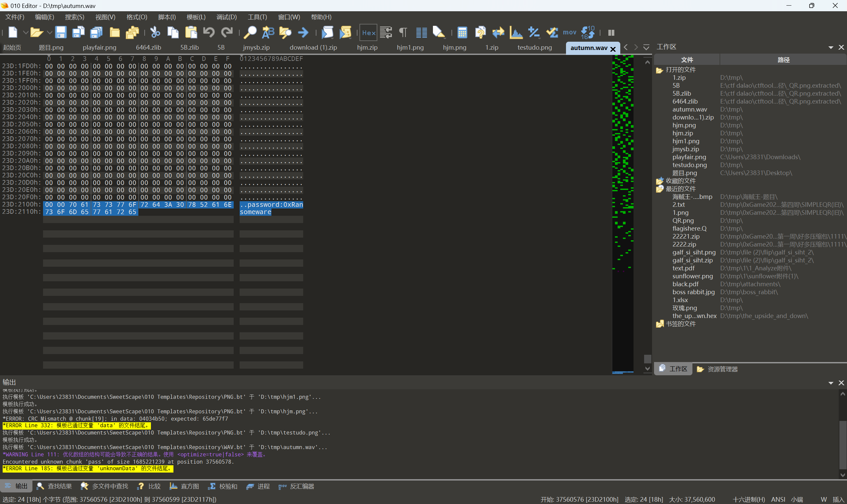Viewport: 847px width, 504px height.
Task: Click the Compare files question icon
Action: click(480, 33)
